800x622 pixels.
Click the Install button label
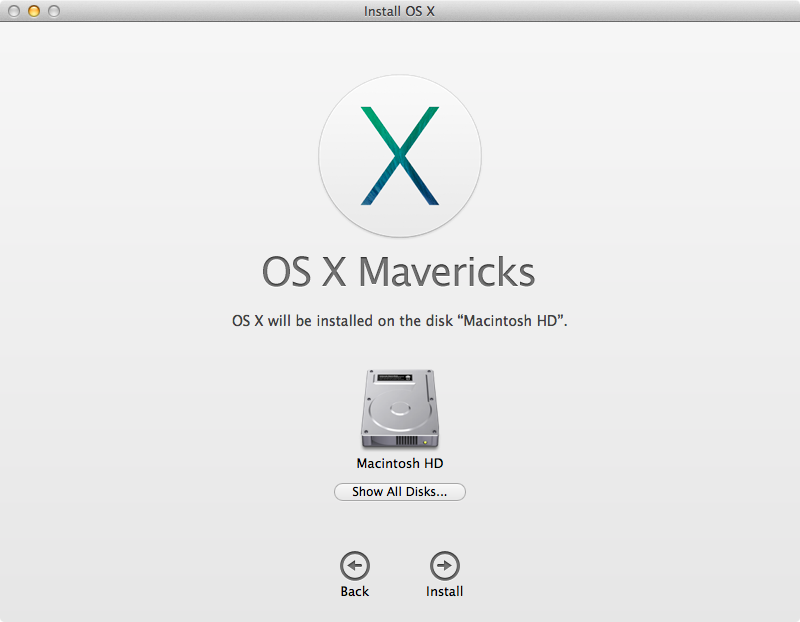[444, 591]
